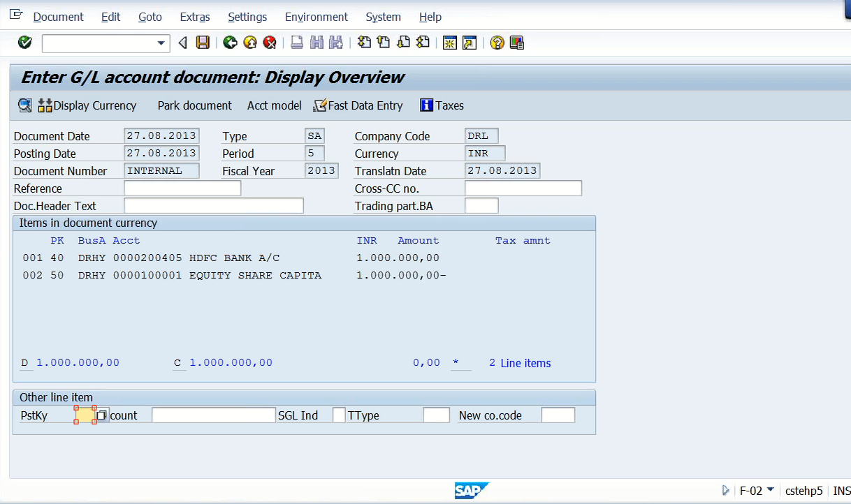Click the Taxes button
Image resolution: width=851 pixels, height=504 pixels.
442,105
